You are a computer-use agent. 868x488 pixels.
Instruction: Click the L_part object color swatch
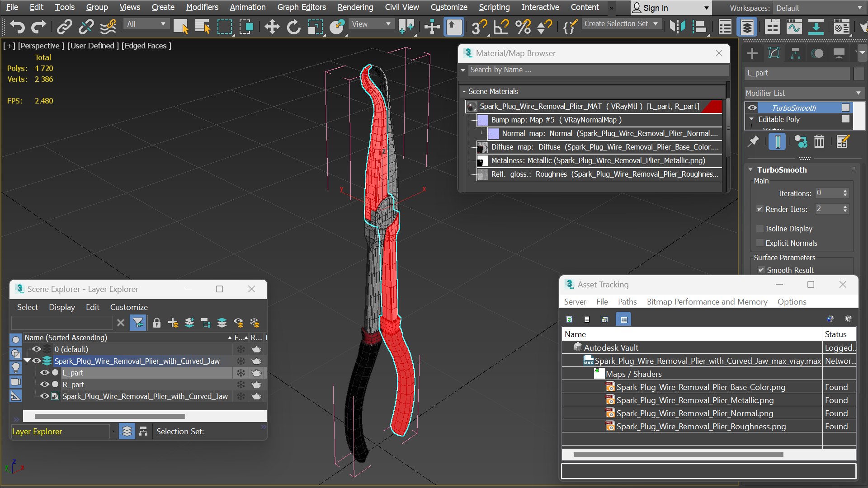coord(859,73)
